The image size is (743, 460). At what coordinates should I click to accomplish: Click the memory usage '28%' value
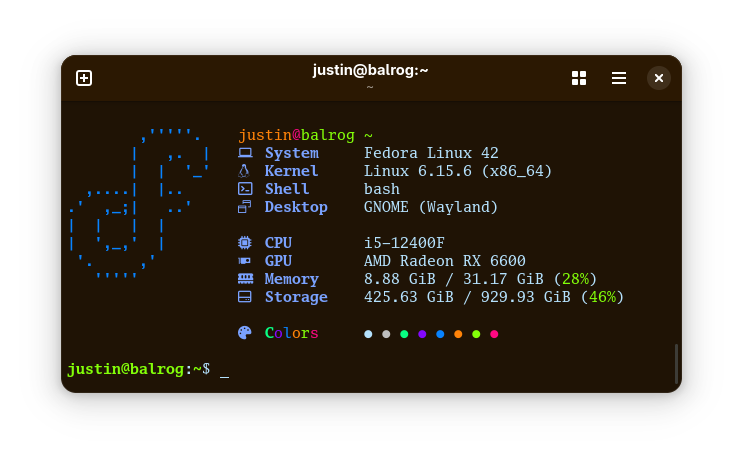(x=575, y=280)
